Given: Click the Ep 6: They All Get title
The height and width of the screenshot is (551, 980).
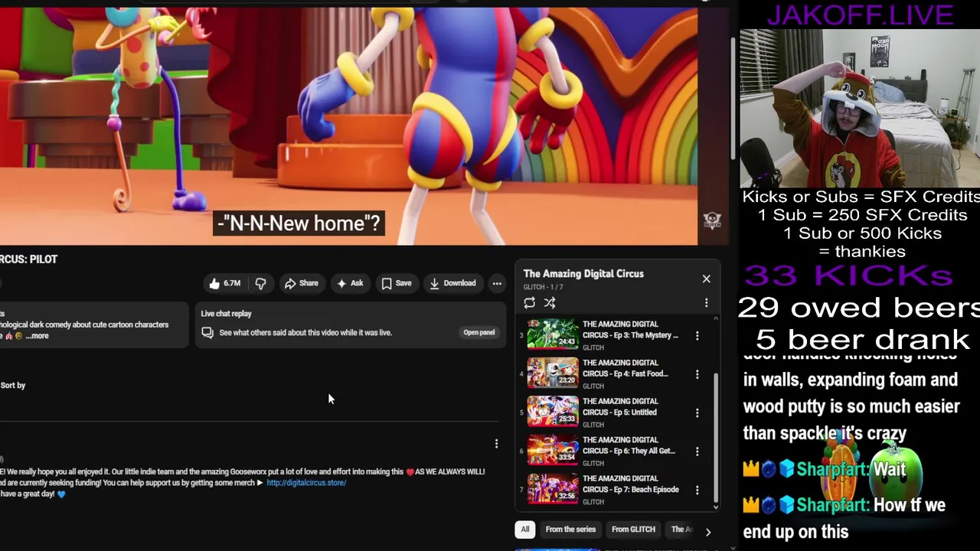Looking at the screenshot, I should pos(629,445).
